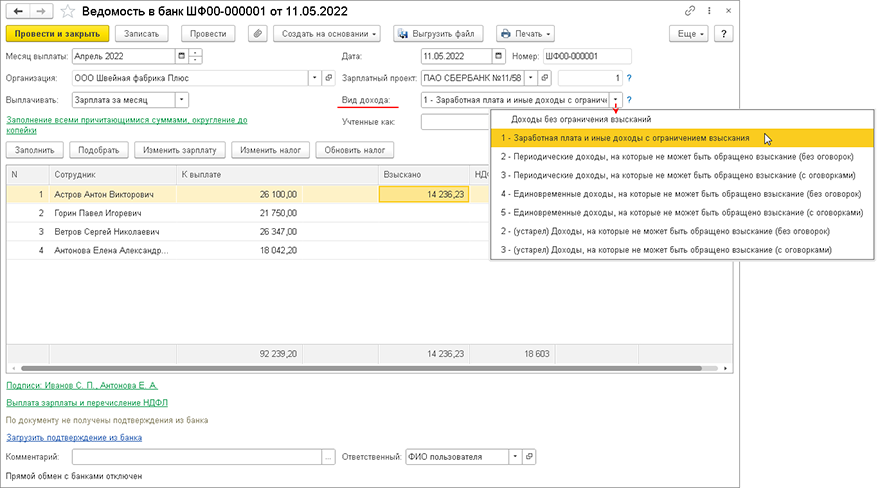Choose Доходы без ограничения взысканий
The height and width of the screenshot is (488, 880).
coord(682,119)
